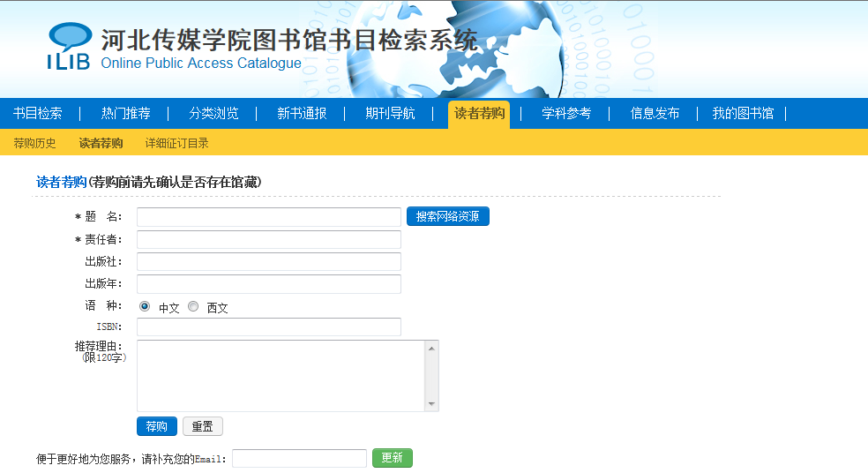Image resolution: width=868 pixels, height=473 pixels.
Task: Focus the 出版年 publication year field
Action: [x=269, y=284]
